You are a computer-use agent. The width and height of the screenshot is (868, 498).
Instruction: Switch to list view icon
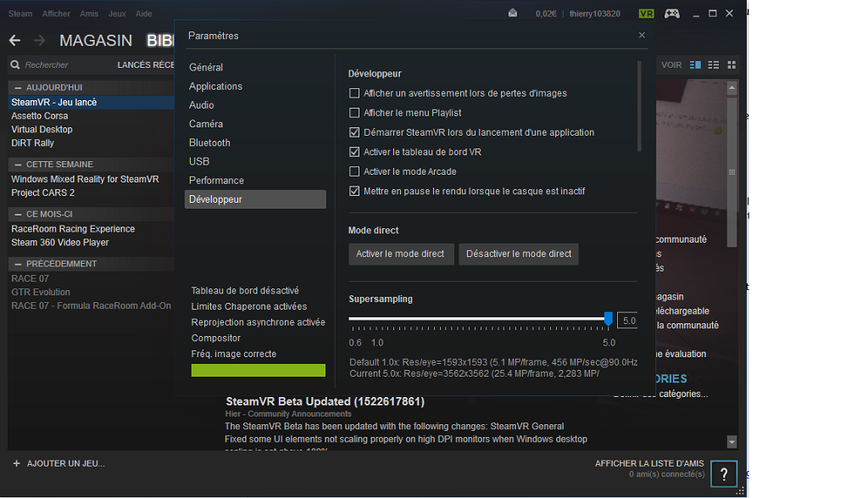(714, 64)
